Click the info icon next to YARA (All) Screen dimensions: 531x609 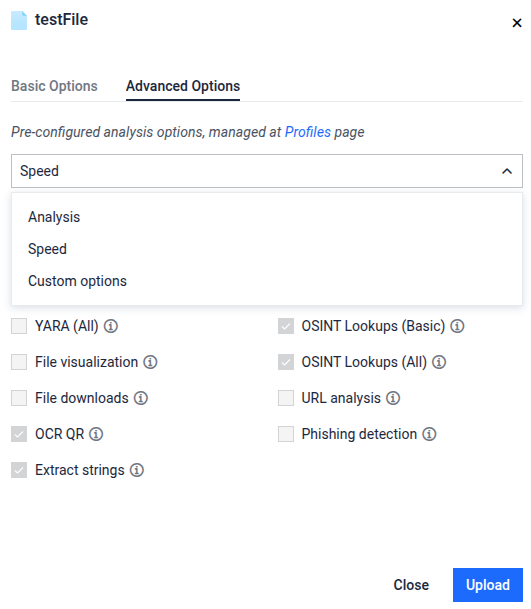(x=111, y=326)
